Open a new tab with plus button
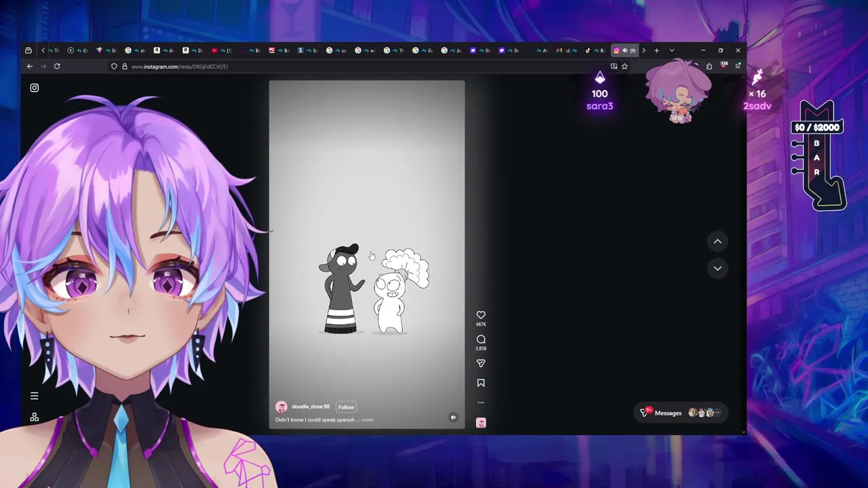Image resolution: width=868 pixels, height=488 pixels. click(656, 50)
